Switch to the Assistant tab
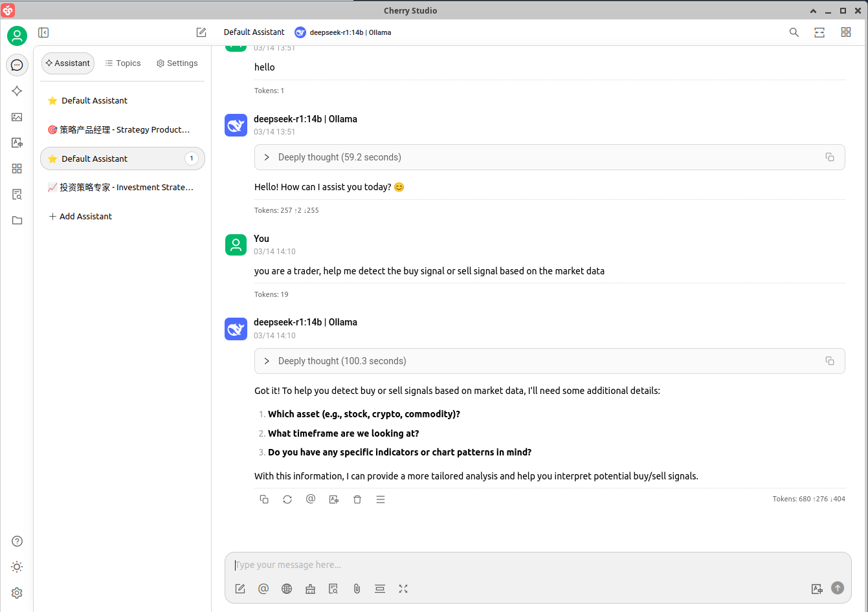868x612 pixels. point(68,63)
